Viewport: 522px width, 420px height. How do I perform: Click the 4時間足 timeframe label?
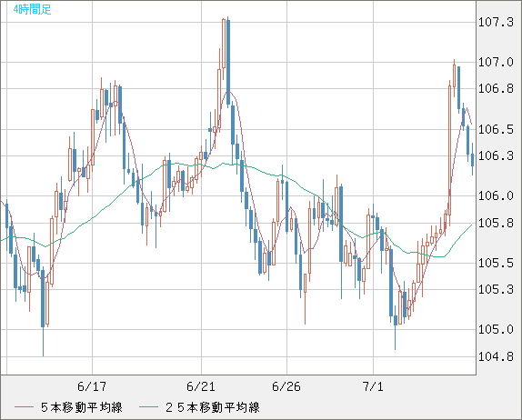33,9
